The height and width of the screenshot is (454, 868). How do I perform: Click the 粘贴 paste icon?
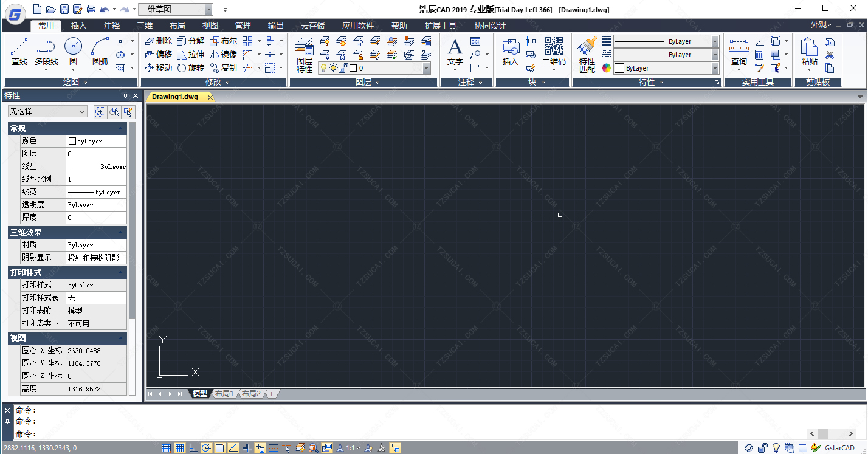click(809, 52)
